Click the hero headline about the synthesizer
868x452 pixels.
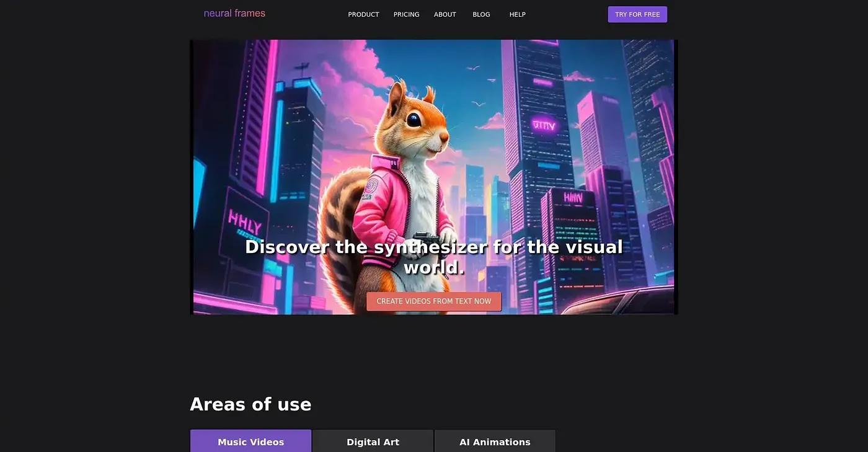point(434,257)
